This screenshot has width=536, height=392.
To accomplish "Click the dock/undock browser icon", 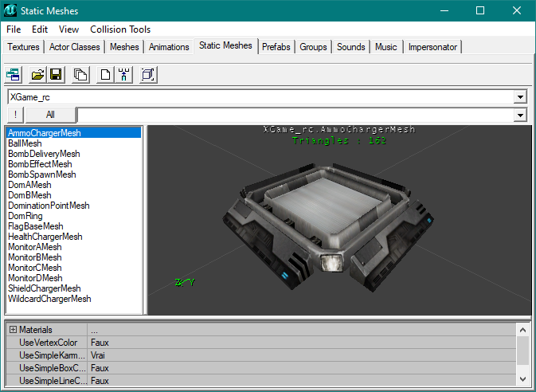I will point(14,74).
